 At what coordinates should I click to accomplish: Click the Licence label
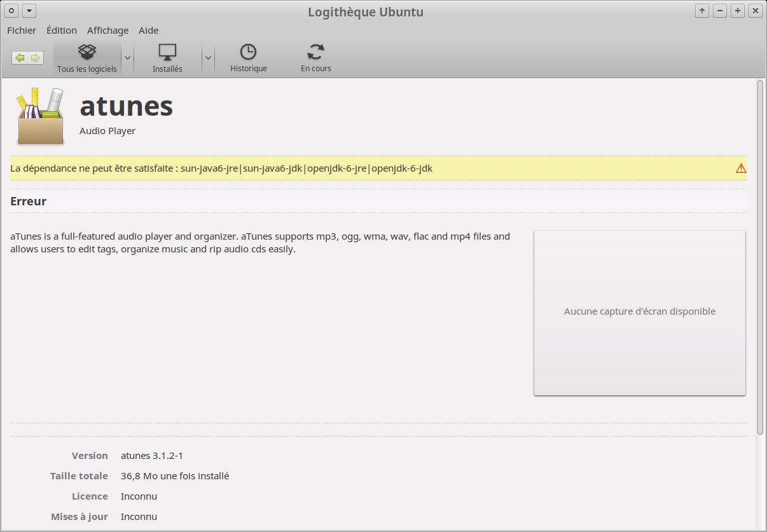(90, 496)
